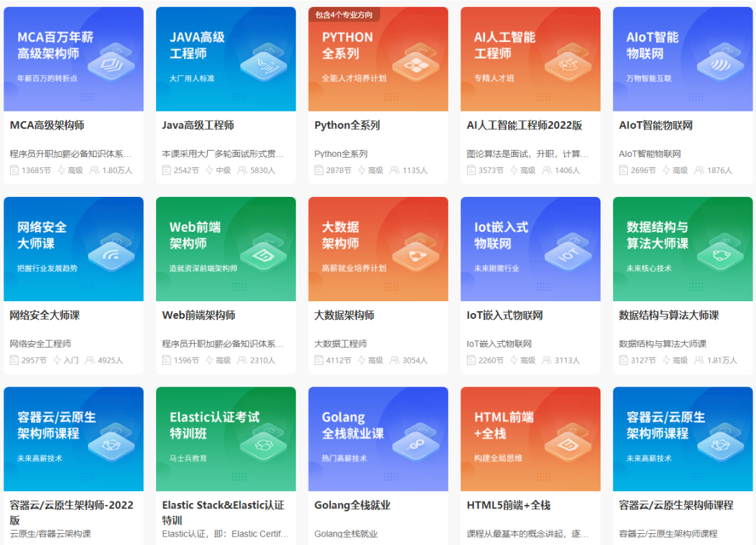Click the MCA高级架构师 course title link
Screen dimensions: 756x545
46,125
